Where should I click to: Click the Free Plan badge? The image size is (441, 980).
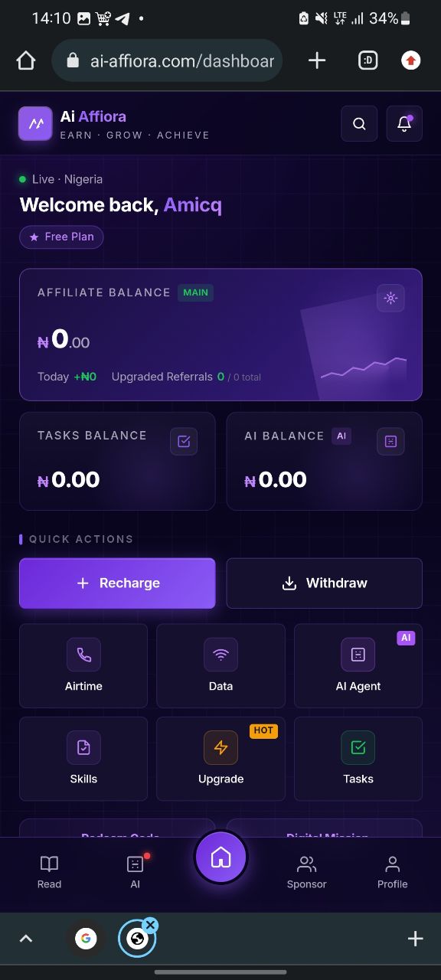click(61, 237)
